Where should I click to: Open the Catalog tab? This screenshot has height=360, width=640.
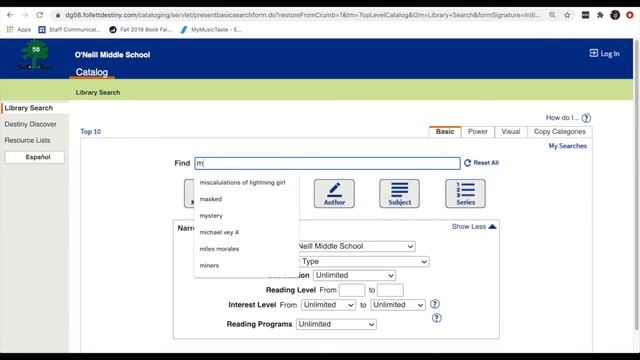(92, 72)
